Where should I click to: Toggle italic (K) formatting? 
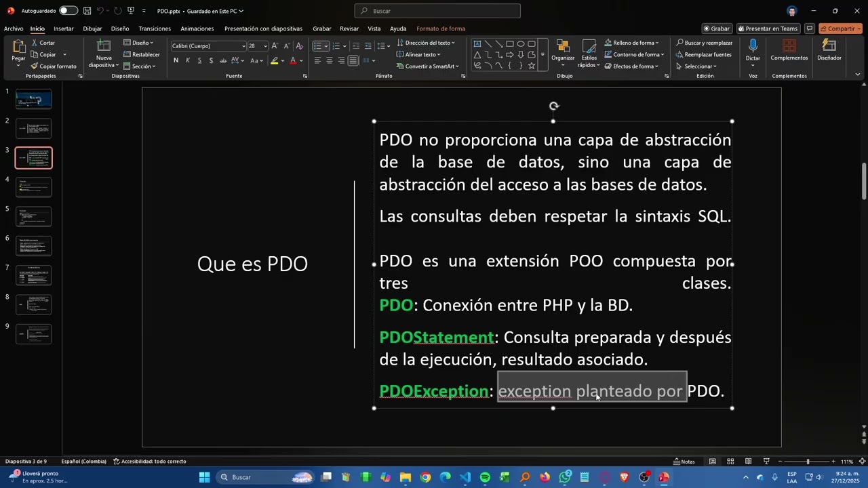[x=188, y=60]
